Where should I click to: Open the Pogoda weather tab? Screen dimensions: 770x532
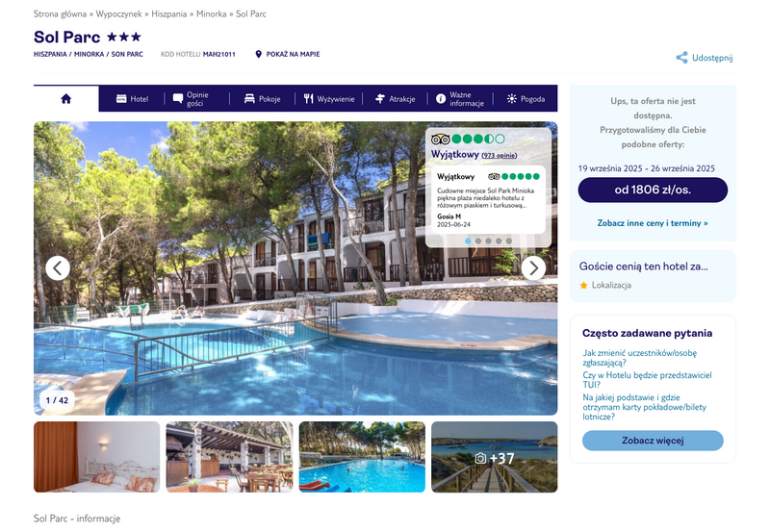[526, 99]
